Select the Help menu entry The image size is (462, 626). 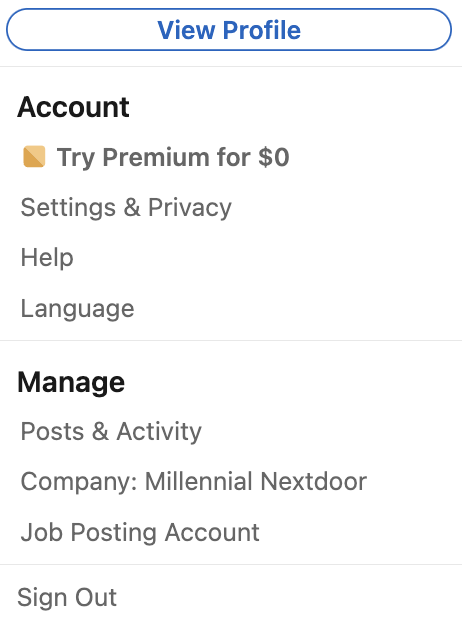(47, 257)
